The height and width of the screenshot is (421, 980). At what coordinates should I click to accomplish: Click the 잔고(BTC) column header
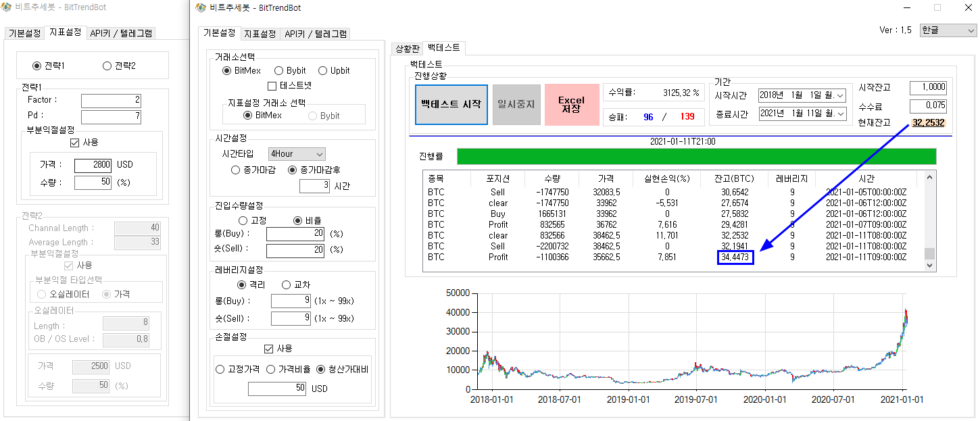click(x=736, y=178)
